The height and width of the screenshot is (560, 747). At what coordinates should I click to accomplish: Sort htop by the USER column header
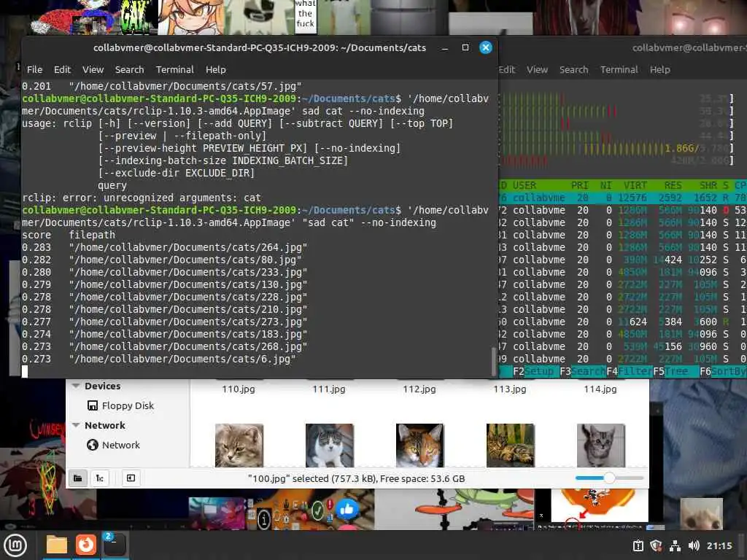tap(524, 185)
